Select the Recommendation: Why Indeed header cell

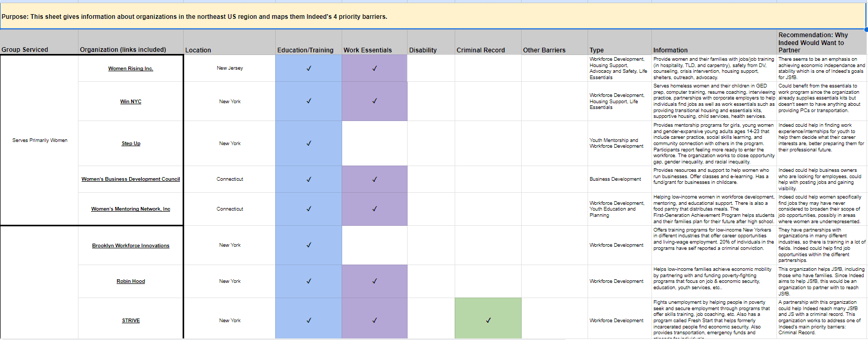821,42
